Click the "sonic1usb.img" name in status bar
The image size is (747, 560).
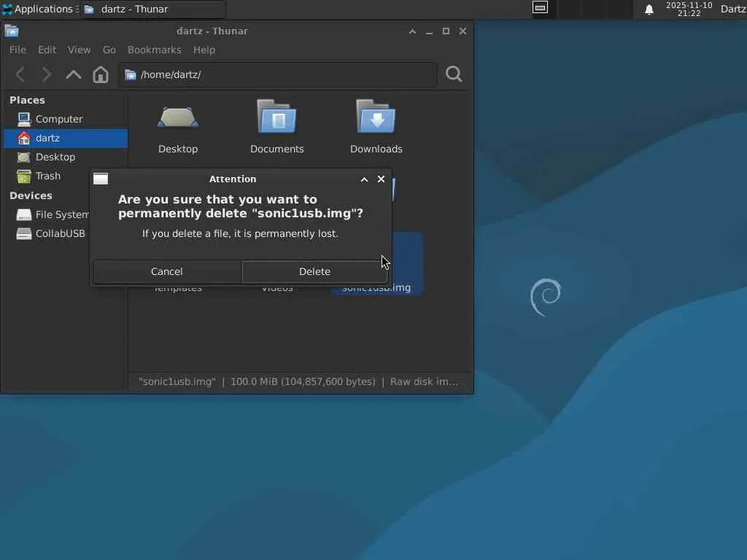pyautogui.click(x=177, y=382)
